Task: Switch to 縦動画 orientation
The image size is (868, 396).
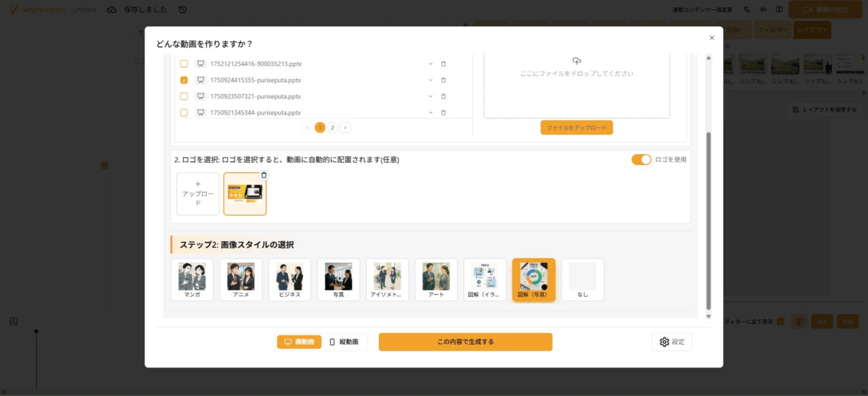Action: pos(344,342)
